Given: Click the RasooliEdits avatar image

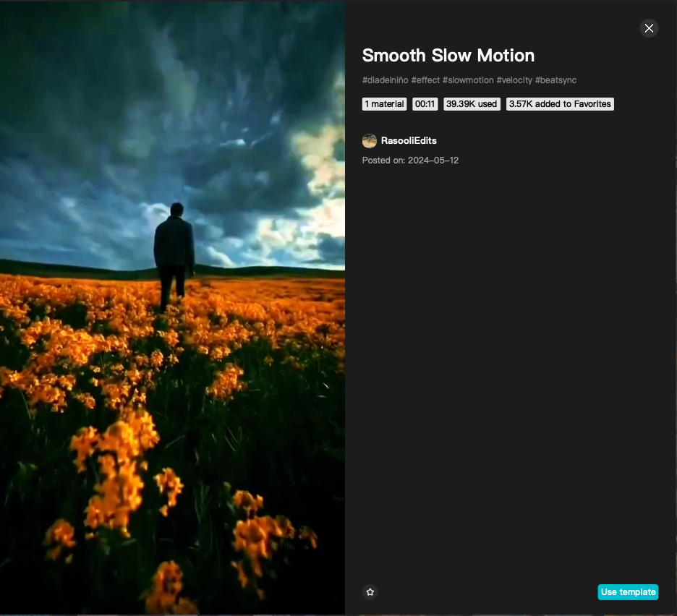Looking at the screenshot, I should coord(369,141).
